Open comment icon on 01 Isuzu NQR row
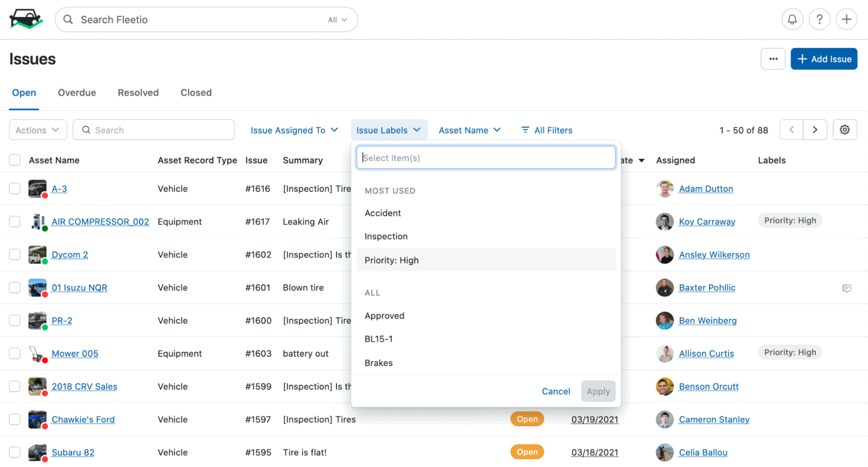The height and width of the screenshot is (467, 868). 846,288
